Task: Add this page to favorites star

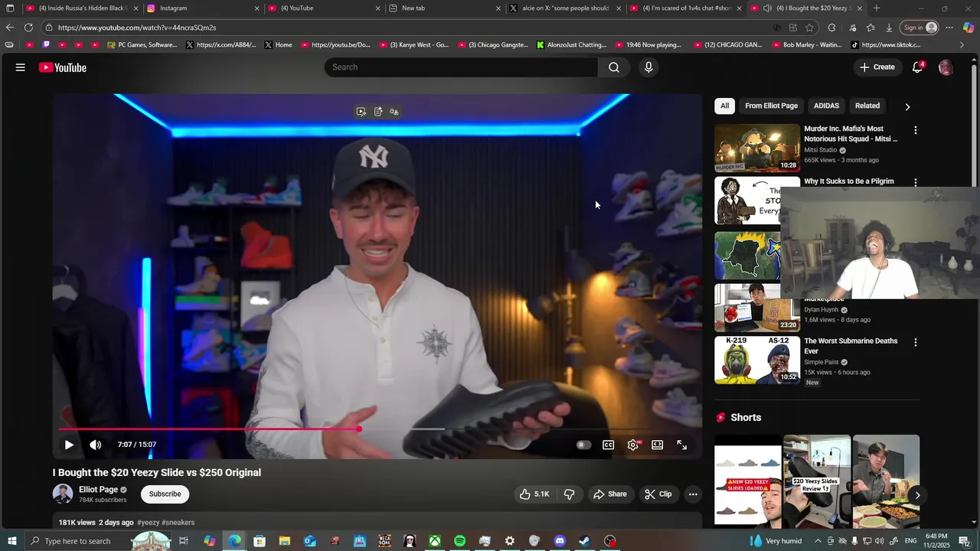Action: [810, 28]
